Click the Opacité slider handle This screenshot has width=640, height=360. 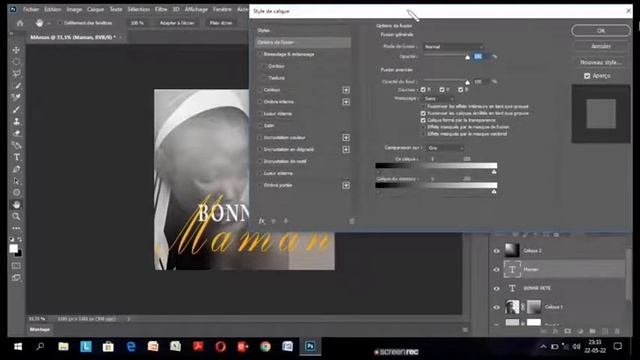pos(467,58)
